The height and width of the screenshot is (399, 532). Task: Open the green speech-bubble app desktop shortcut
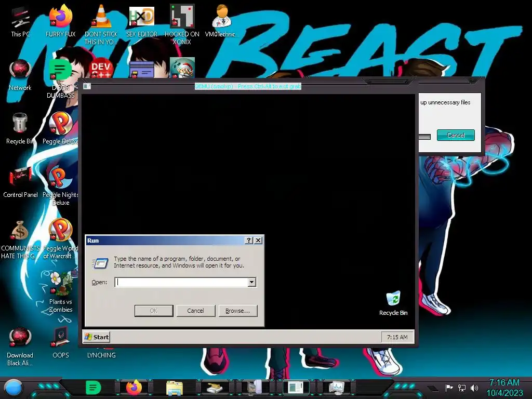(60, 78)
